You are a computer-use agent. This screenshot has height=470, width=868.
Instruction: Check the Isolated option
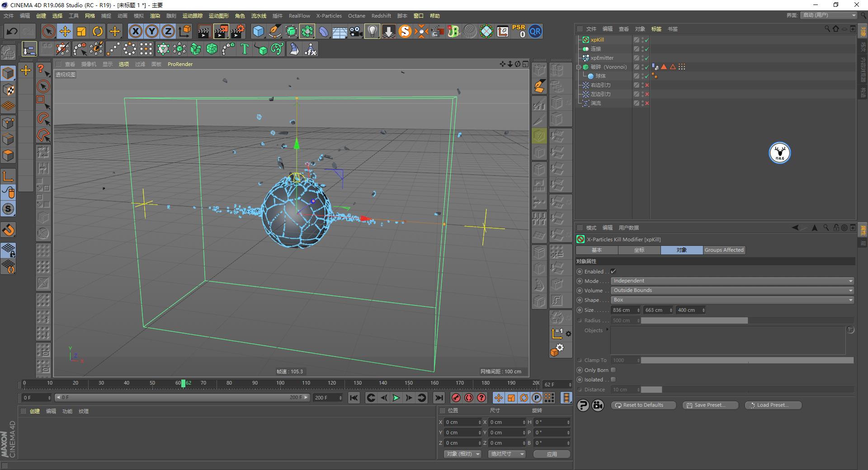pos(613,380)
